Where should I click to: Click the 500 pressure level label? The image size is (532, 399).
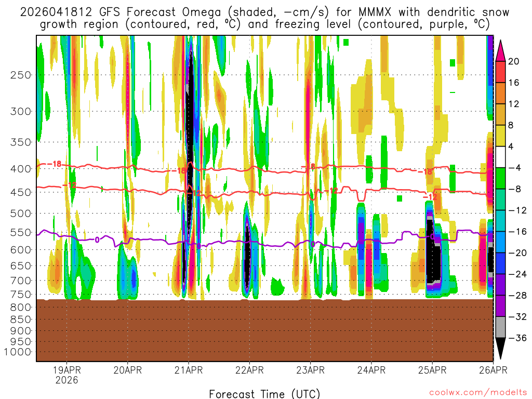pos(20,213)
